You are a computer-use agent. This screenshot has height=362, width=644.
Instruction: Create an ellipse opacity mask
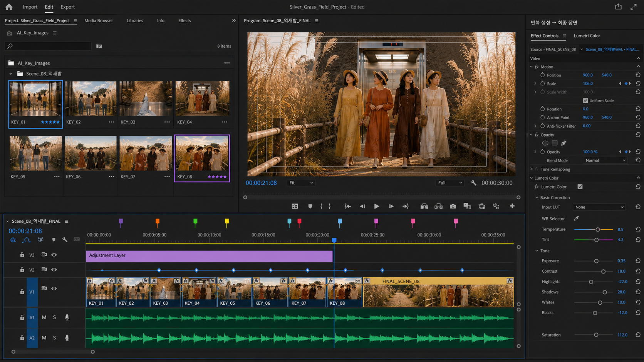[545, 143]
